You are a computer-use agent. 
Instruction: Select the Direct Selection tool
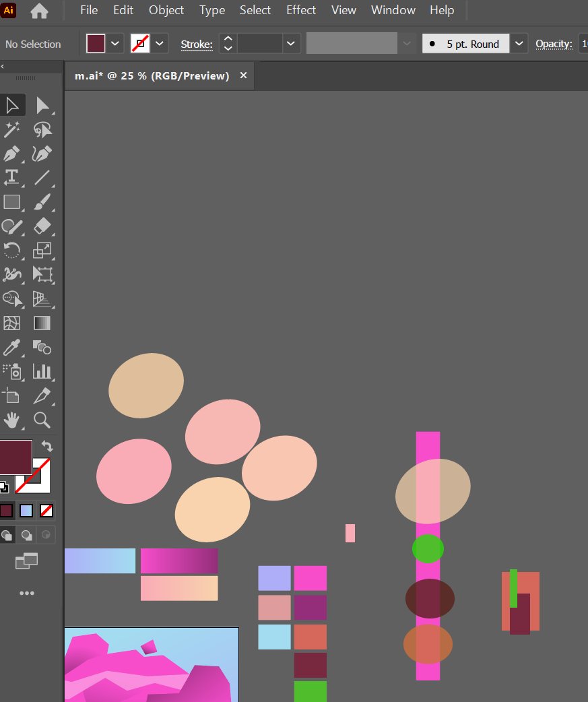[42, 106]
